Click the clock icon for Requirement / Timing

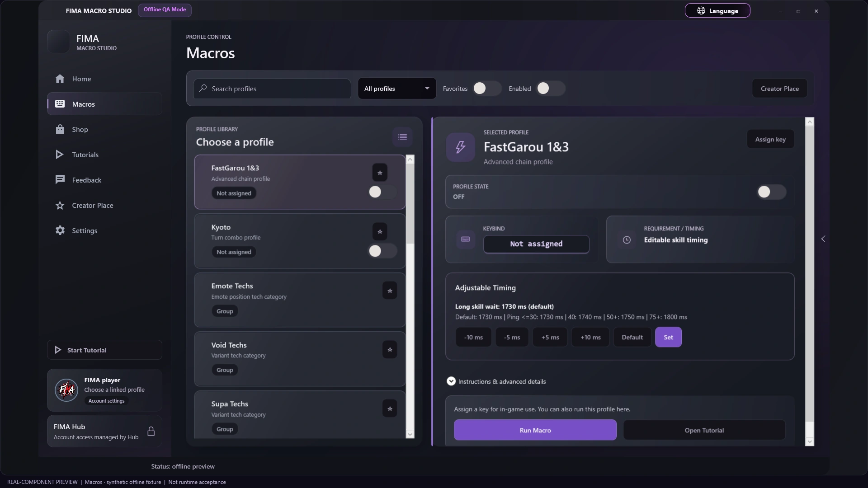coord(627,240)
